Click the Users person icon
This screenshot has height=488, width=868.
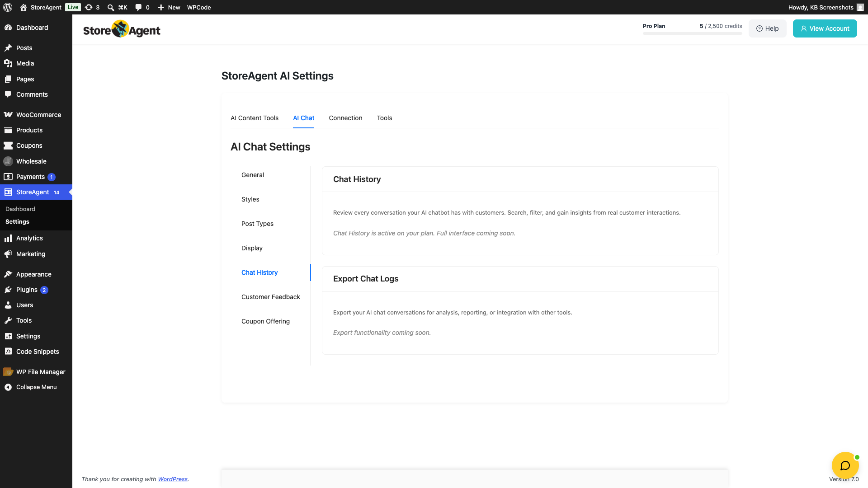(x=8, y=305)
